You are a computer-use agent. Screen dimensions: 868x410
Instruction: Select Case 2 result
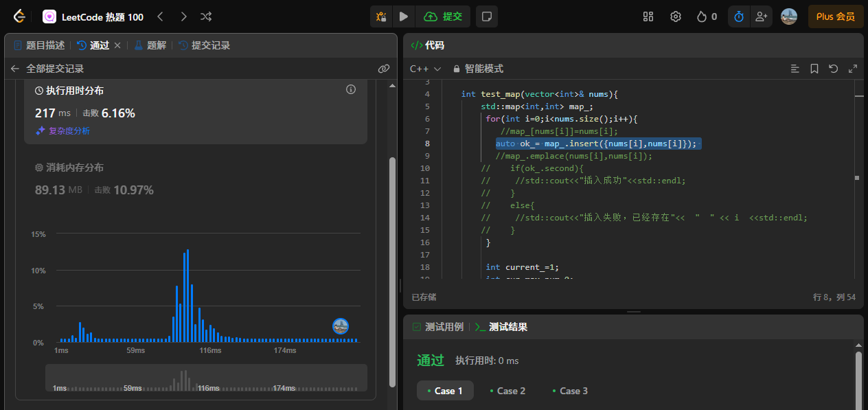tap(507, 391)
